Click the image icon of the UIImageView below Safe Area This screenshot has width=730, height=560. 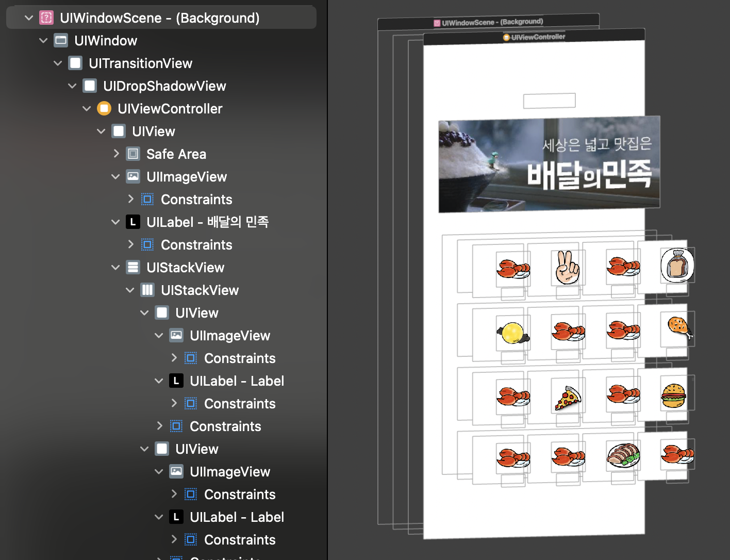tap(133, 177)
